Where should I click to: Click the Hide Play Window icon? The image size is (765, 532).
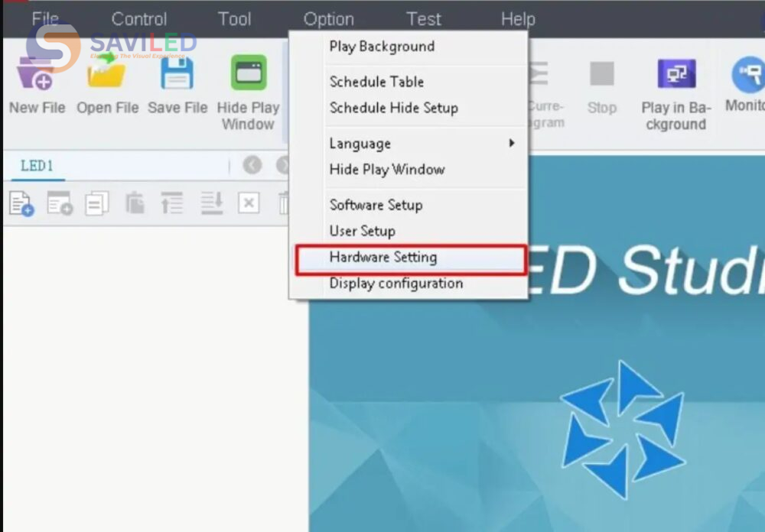(x=249, y=75)
